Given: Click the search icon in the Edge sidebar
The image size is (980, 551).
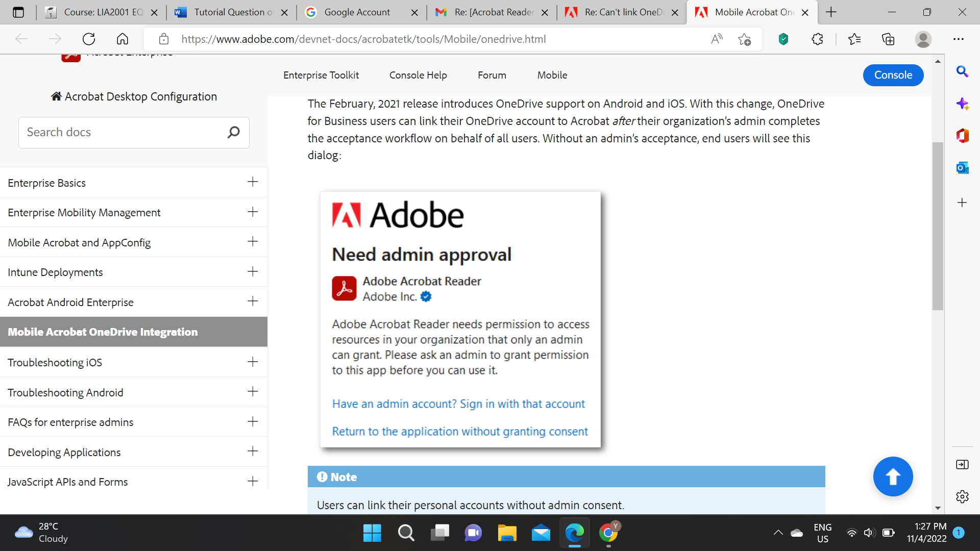Looking at the screenshot, I should click(963, 71).
